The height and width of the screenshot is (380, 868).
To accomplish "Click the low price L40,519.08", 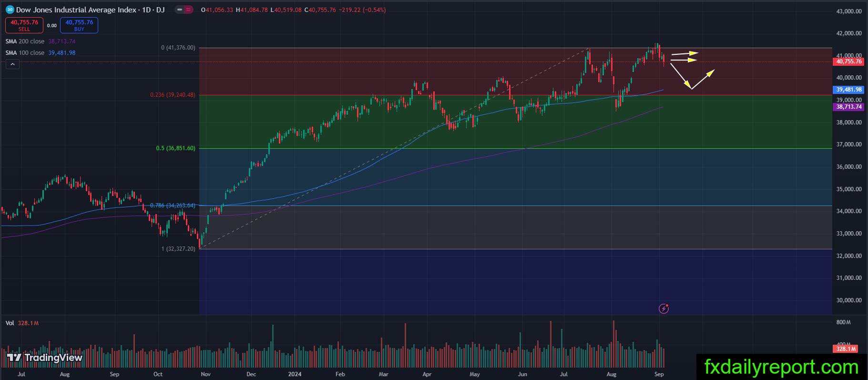I will [x=286, y=10].
